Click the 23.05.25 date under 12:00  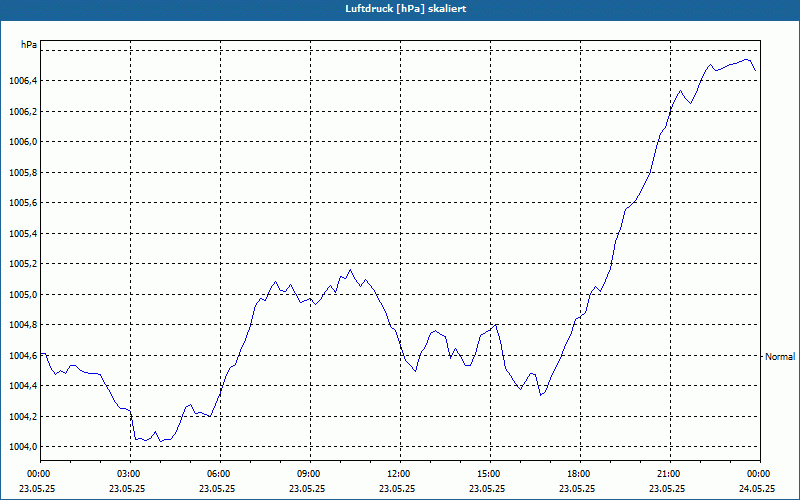click(x=397, y=488)
